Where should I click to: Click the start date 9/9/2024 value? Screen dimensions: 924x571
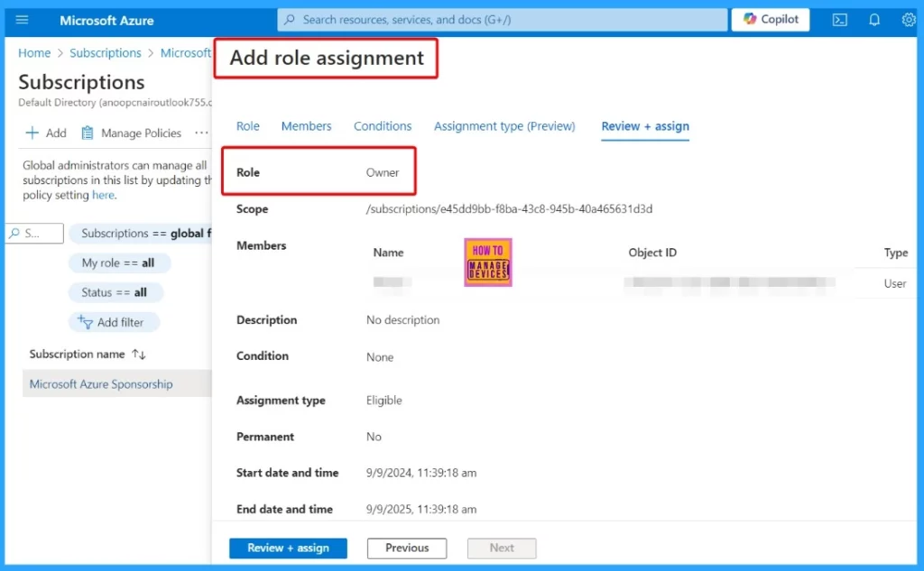[x=421, y=473]
